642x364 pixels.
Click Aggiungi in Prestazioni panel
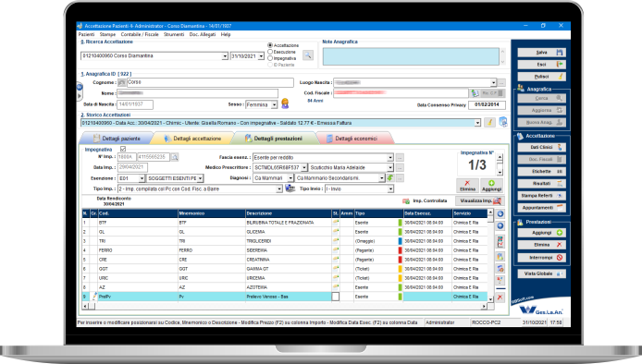(542, 233)
